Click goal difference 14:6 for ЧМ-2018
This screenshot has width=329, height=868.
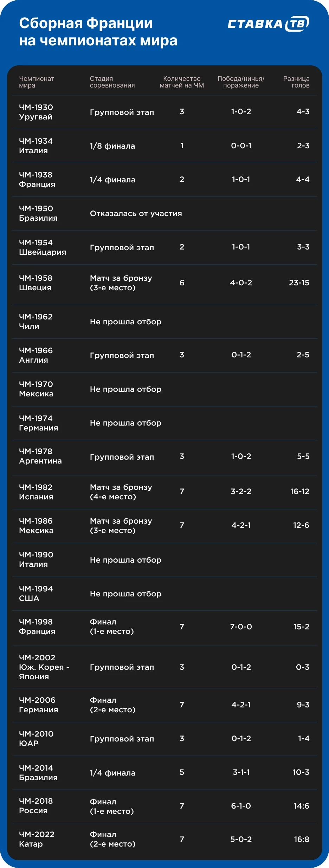pyautogui.click(x=302, y=806)
